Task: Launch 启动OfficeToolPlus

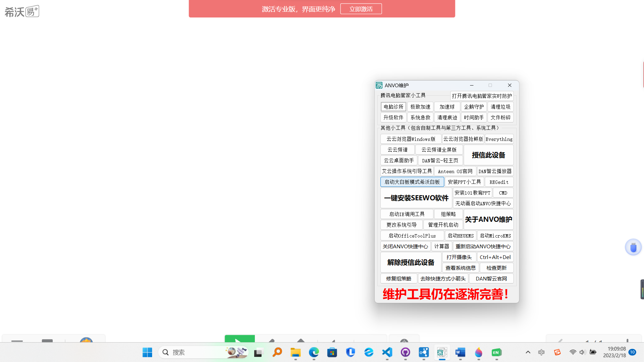Action: [x=412, y=236]
